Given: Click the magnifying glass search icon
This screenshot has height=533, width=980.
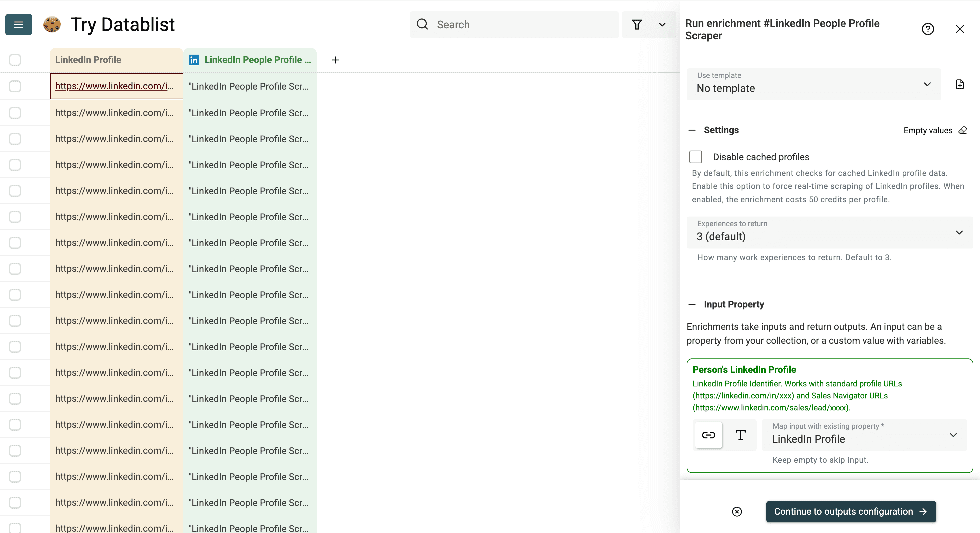Looking at the screenshot, I should click(422, 24).
